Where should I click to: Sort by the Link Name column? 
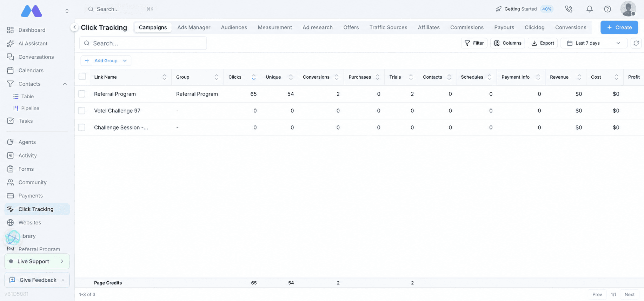pos(164,77)
